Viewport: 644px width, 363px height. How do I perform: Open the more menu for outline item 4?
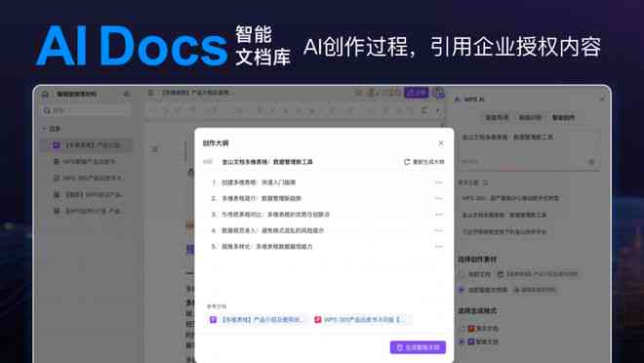pos(439,230)
